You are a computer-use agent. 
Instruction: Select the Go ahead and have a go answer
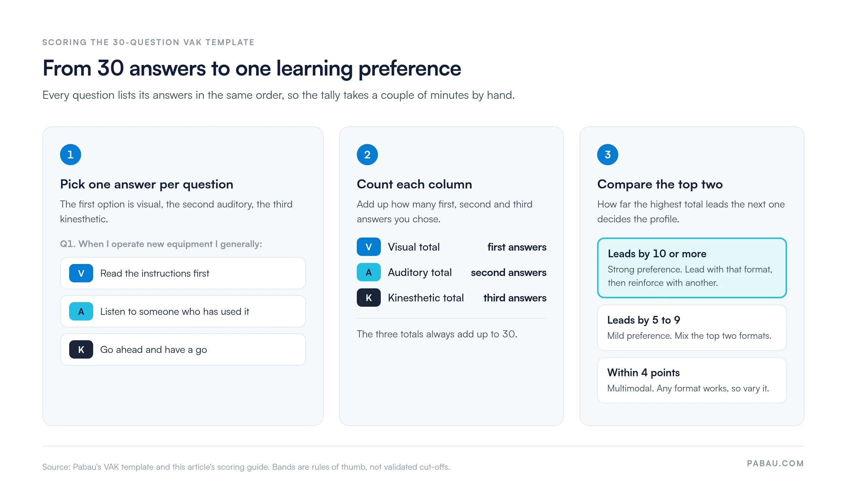(183, 349)
